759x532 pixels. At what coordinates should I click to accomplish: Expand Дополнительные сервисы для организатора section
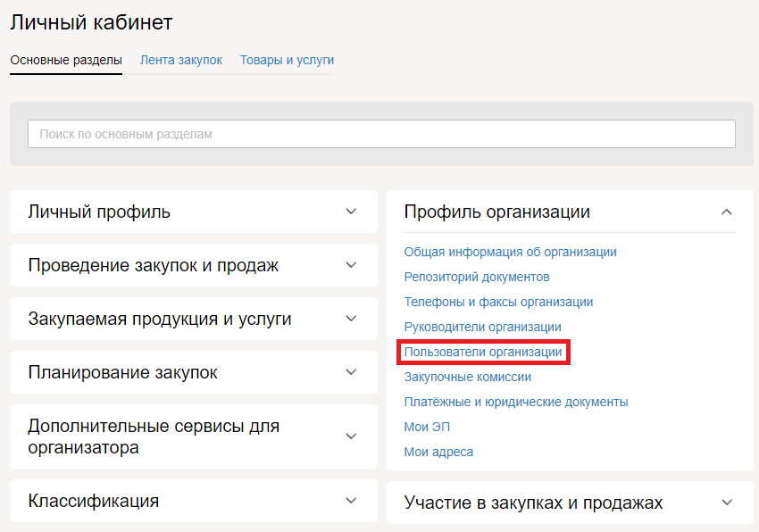[x=351, y=436]
